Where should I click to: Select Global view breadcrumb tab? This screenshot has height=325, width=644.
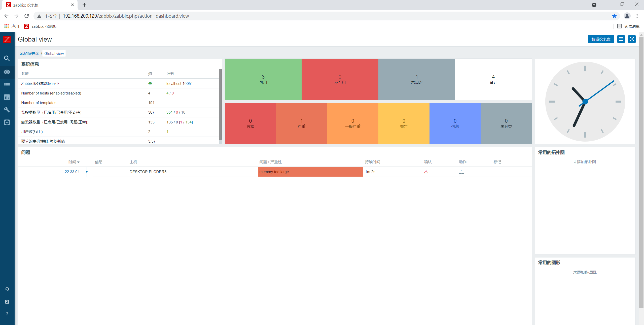click(x=54, y=54)
